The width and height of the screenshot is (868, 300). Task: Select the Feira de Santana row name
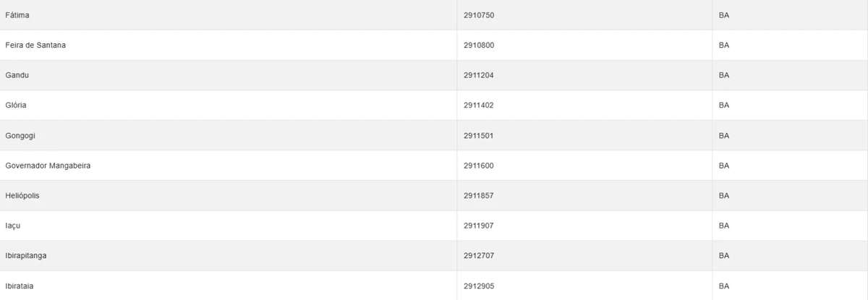(x=35, y=46)
